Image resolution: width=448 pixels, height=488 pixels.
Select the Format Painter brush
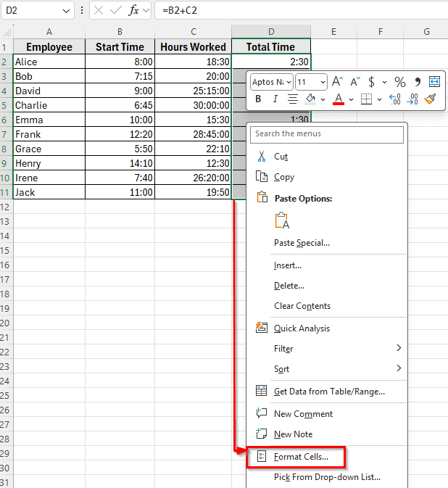[x=431, y=99]
